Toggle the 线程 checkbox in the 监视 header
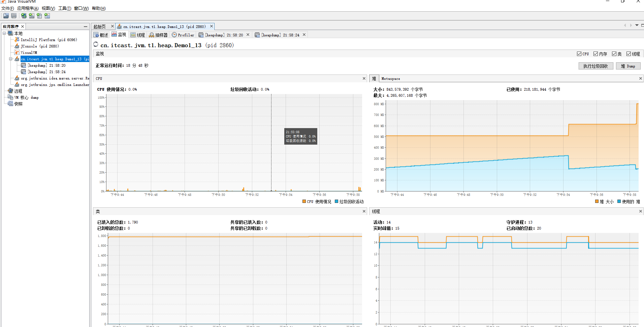644x327 pixels. [629, 54]
